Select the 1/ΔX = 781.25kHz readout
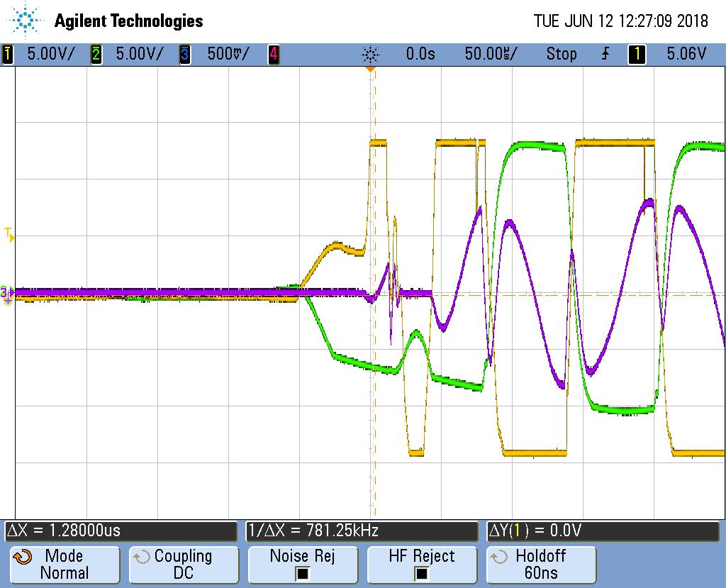Image resolution: width=726 pixels, height=588 pixels. coord(362,531)
